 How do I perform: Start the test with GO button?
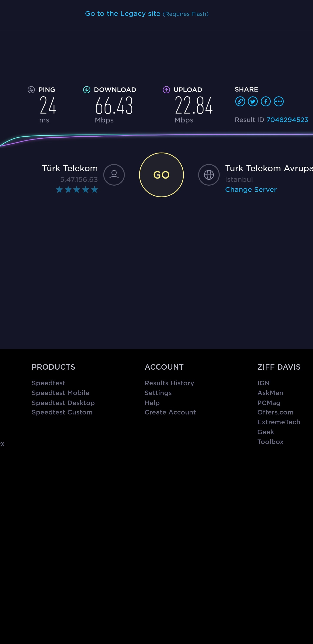pos(161,175)
